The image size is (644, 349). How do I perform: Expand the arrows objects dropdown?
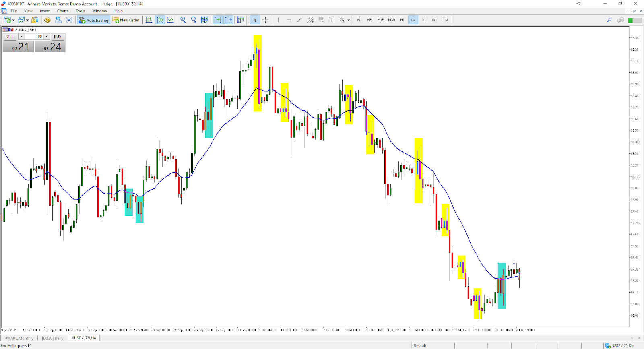(349, 20)
